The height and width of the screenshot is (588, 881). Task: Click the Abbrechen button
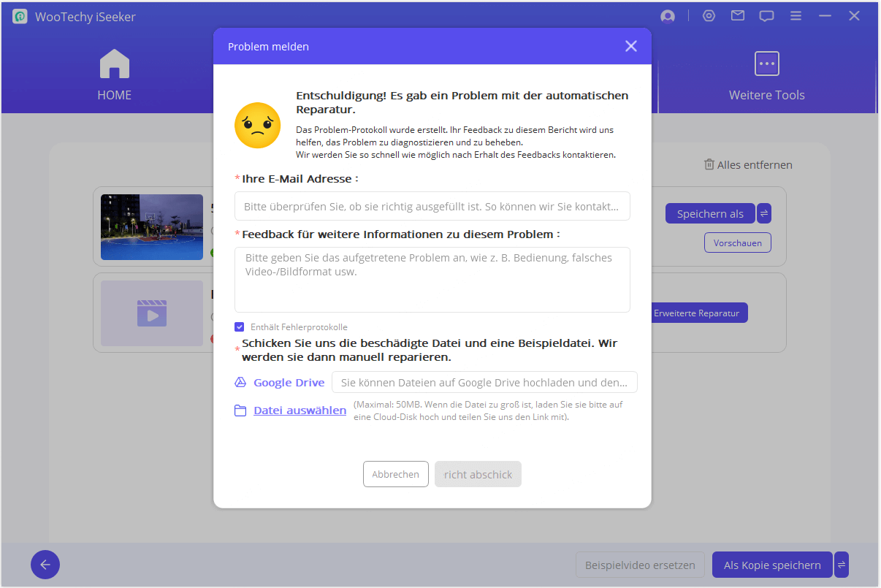pyautogui.click(x=395, y=474)
